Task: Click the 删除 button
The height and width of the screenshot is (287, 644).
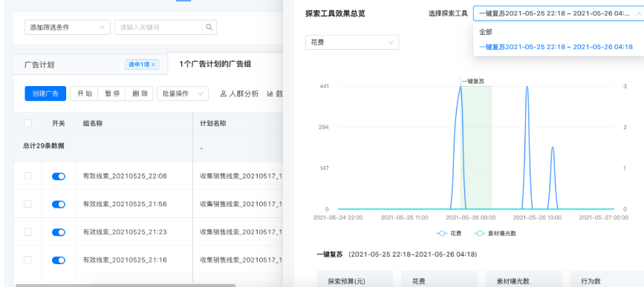Action: (139, 93)
